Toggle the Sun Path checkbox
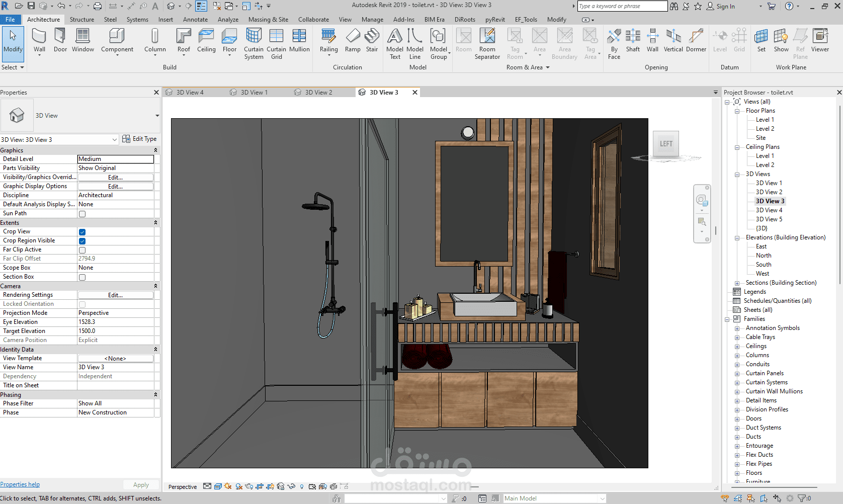 [x=82, y=214]
